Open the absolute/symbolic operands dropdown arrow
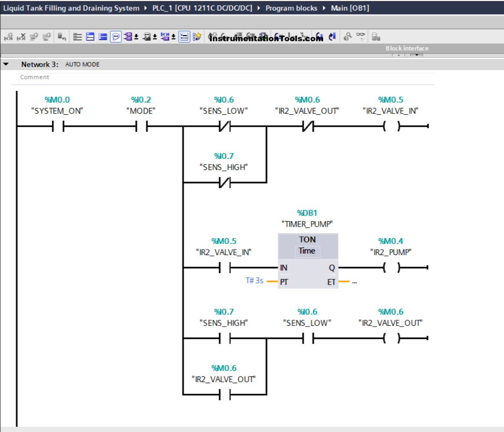The width and height of the screenshot is (504, 432). [136, 37]
